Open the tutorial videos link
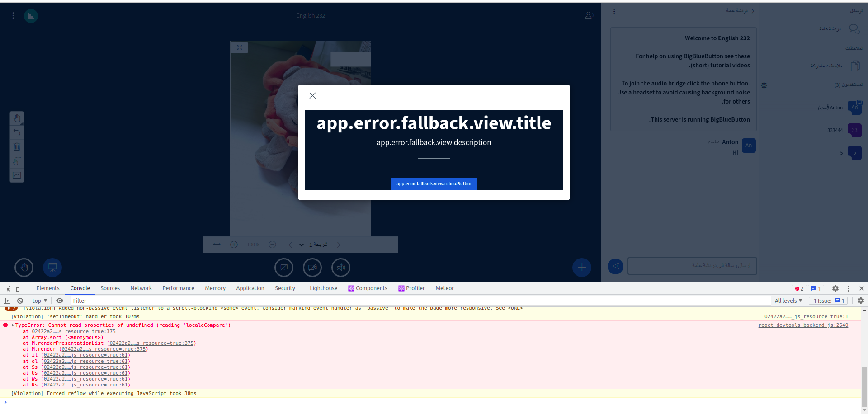The image size is (868, 414). [x=730, y=65]
